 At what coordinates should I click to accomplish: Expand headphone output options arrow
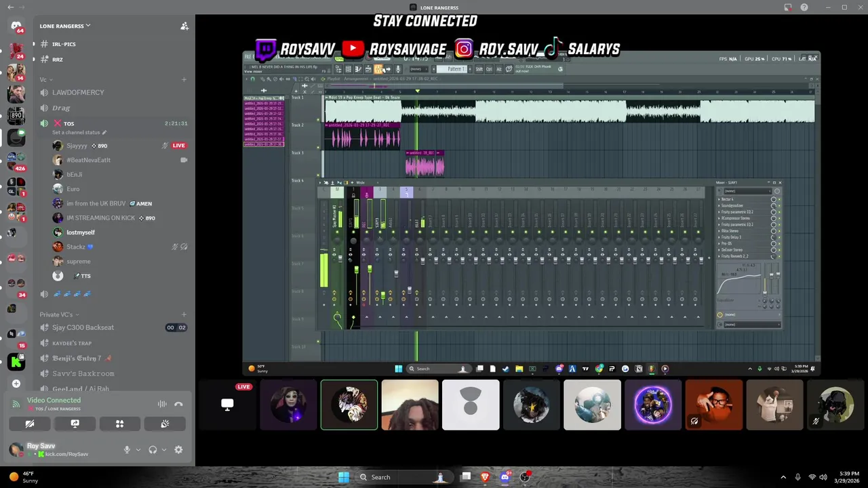pyautogui.click(x=163, y=450)
